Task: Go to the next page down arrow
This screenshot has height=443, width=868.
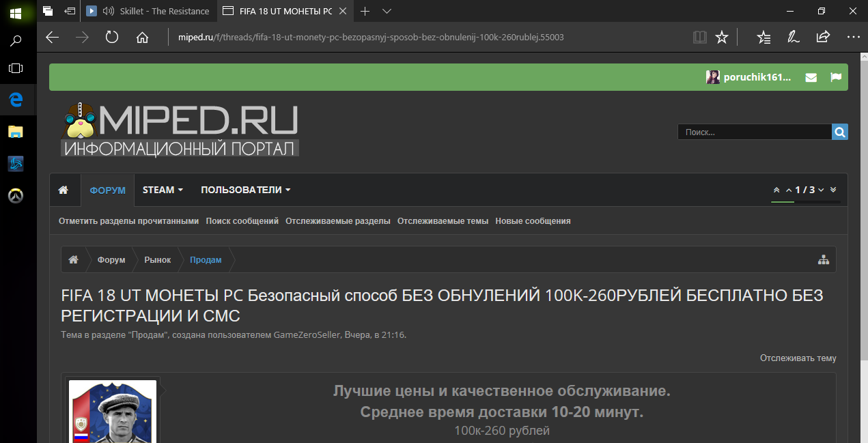Action: (821, 190)
